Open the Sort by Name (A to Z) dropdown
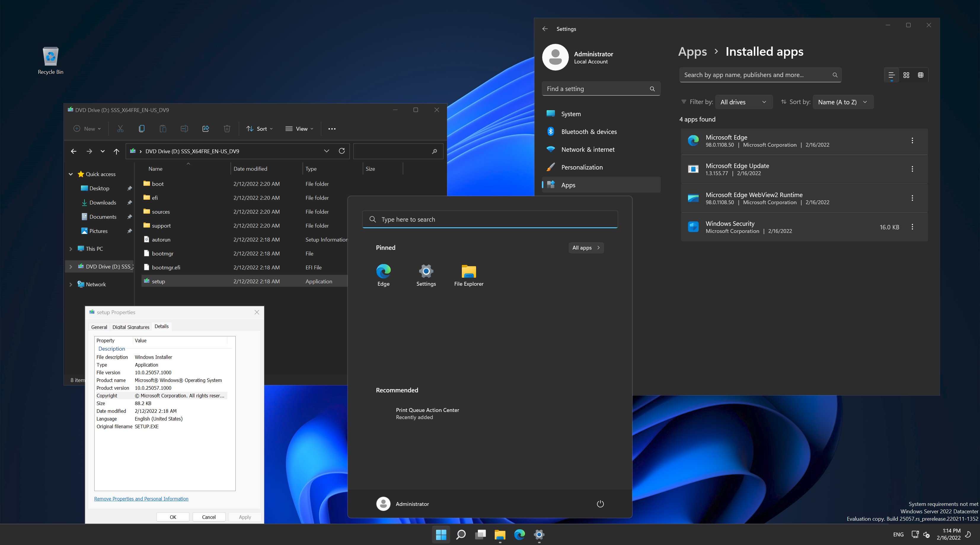The image size is (980, 545). 843,102
